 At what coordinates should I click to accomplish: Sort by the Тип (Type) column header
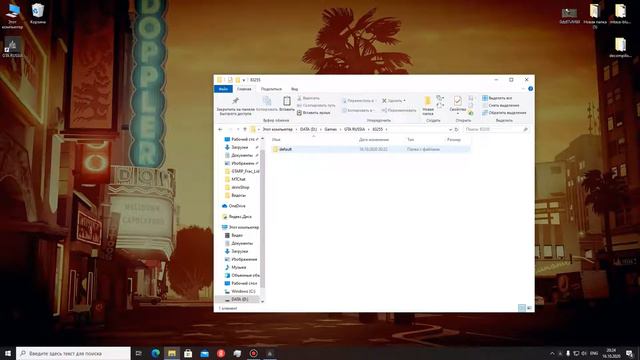[x=411, y=140]
